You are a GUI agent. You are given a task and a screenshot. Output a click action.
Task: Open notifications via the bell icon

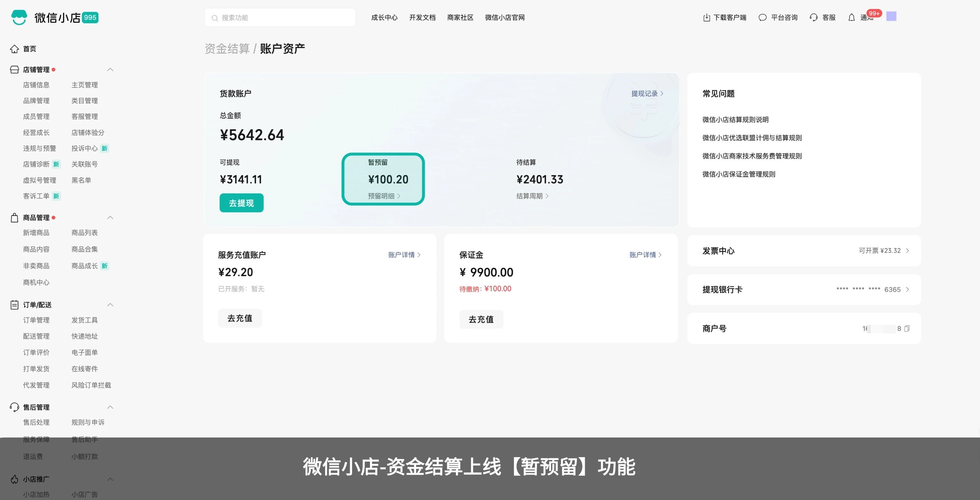point(852,18)
